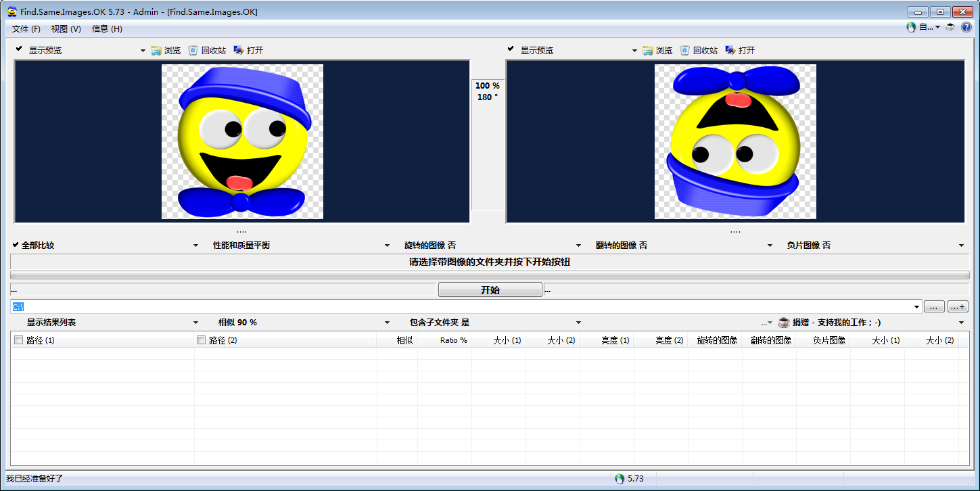
Task: Open the 旋转的图像 否 dropdown
Action: 578,245
